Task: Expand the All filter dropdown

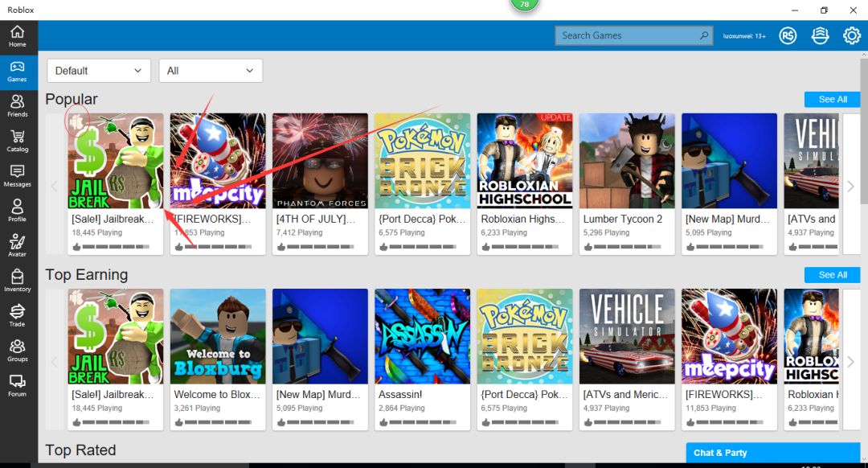Action: (211, 71)
